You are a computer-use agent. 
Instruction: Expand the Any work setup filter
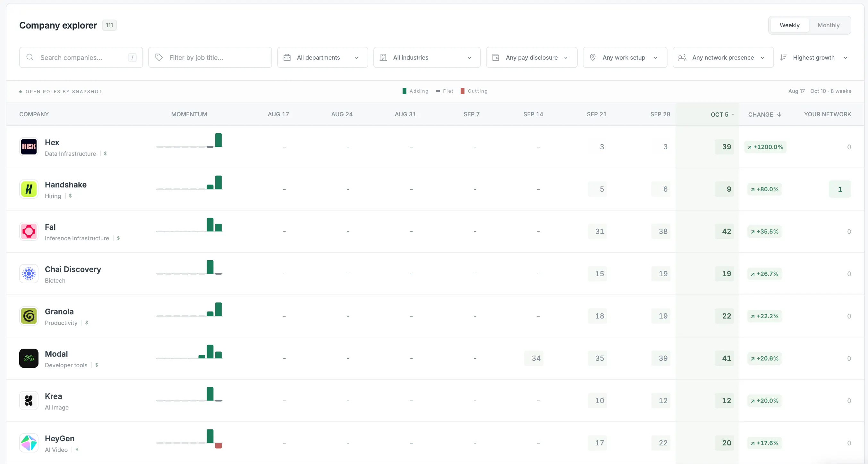coord(625,58)
